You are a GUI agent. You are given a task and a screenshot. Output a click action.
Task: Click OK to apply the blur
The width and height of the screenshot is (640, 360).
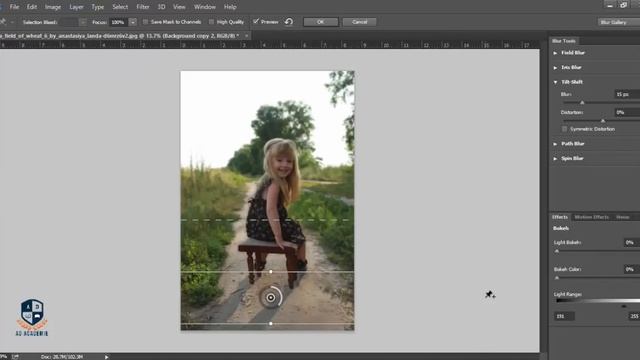320,22
